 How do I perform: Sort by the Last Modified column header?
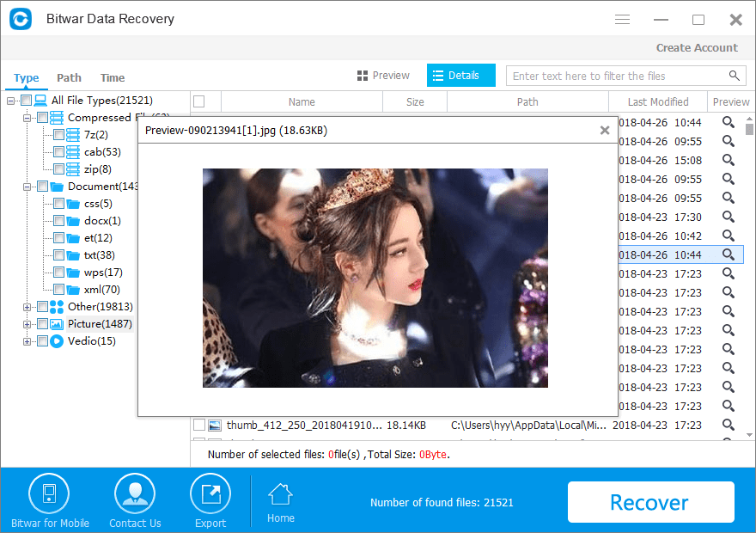tap(658, 101)
